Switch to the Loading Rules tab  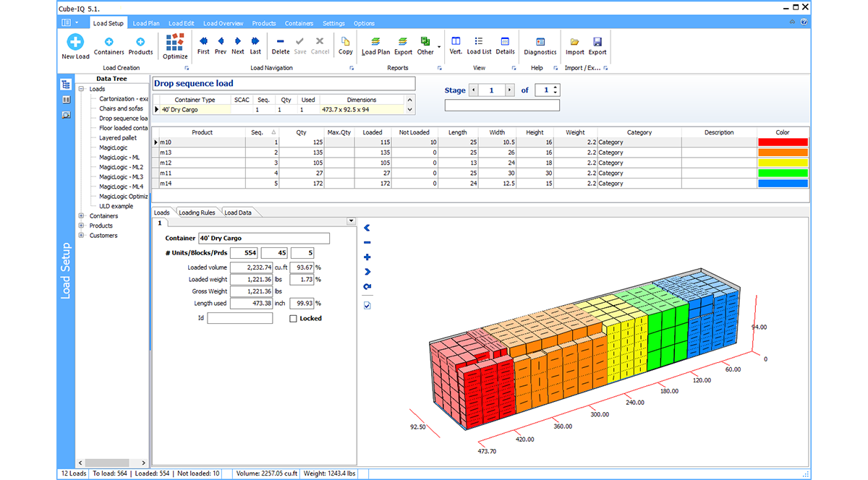tap(197, 213)
